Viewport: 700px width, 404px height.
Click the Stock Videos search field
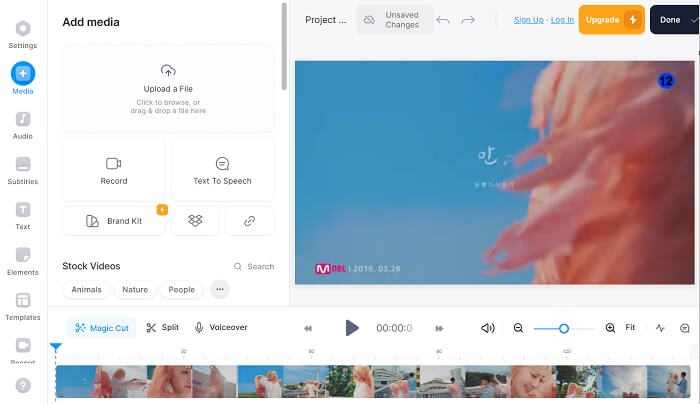coord(254,267)
